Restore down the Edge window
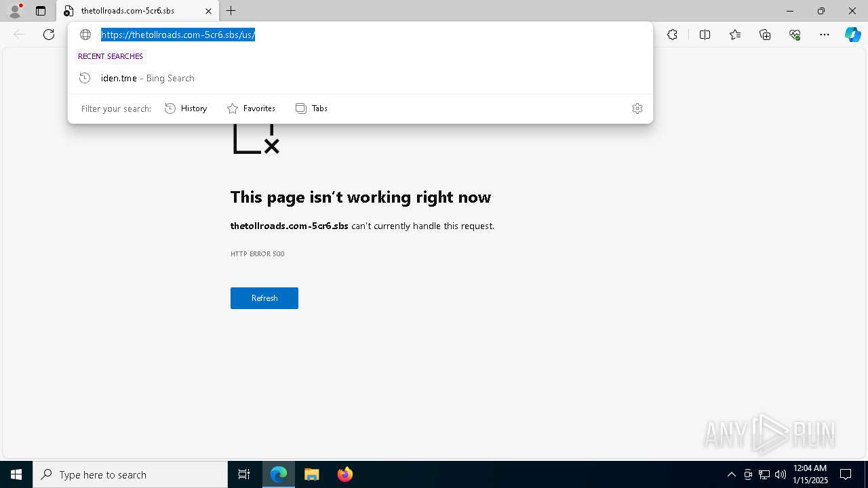Image resolution: width=868 pixels, height=488 pixels. coord(821,11)
